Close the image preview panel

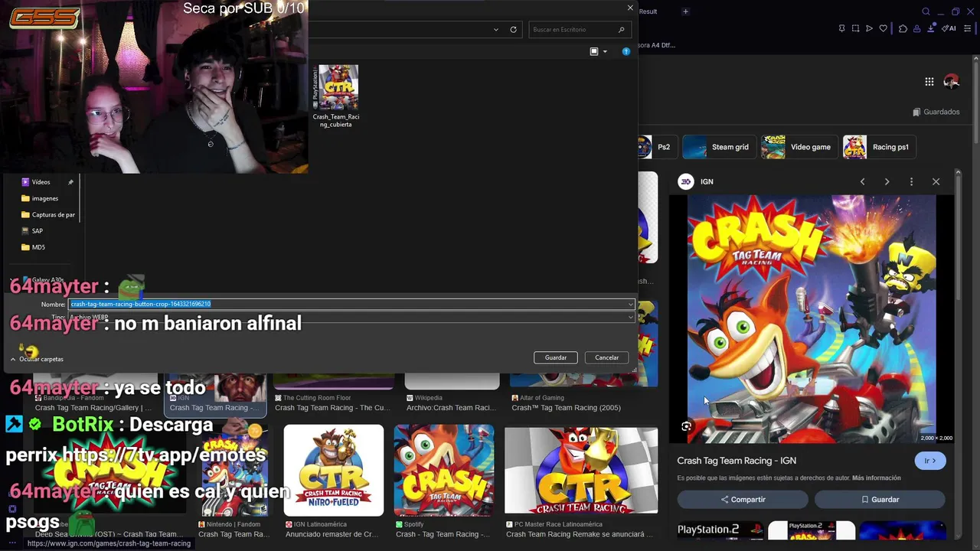click(936, 182)
